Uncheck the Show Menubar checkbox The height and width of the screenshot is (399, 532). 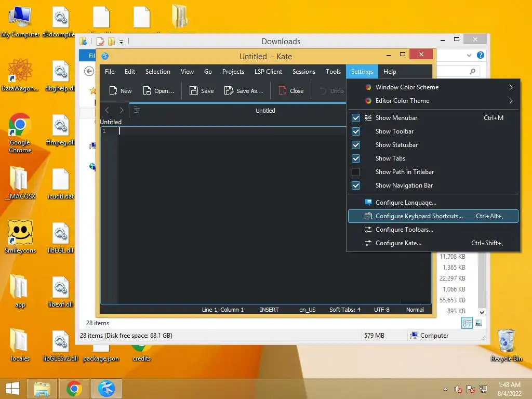click(x=356, y=118)
